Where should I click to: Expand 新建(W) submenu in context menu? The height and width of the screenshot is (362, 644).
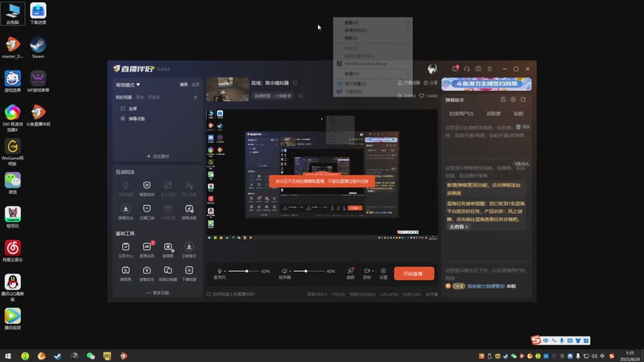coord(373,74)
